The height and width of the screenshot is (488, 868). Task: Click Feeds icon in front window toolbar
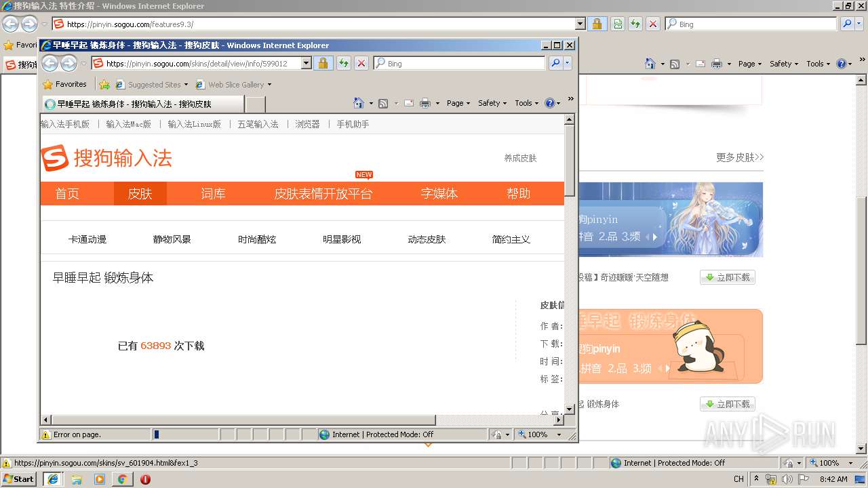[x=383, y=103]
